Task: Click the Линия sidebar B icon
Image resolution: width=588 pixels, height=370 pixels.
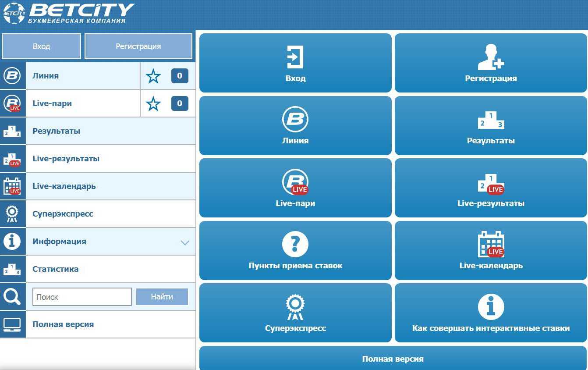Action: click(x=12, y=76)
